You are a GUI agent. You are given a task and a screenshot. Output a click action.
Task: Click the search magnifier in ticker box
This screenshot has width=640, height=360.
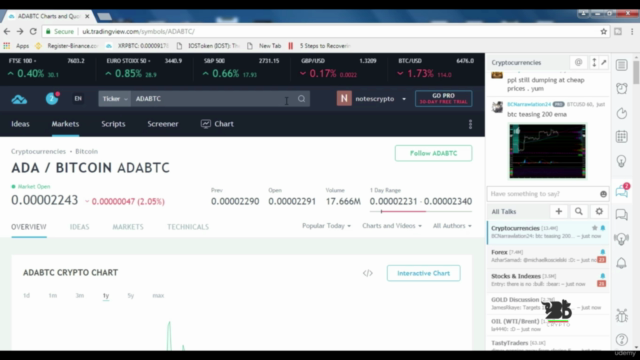point(301,99)
